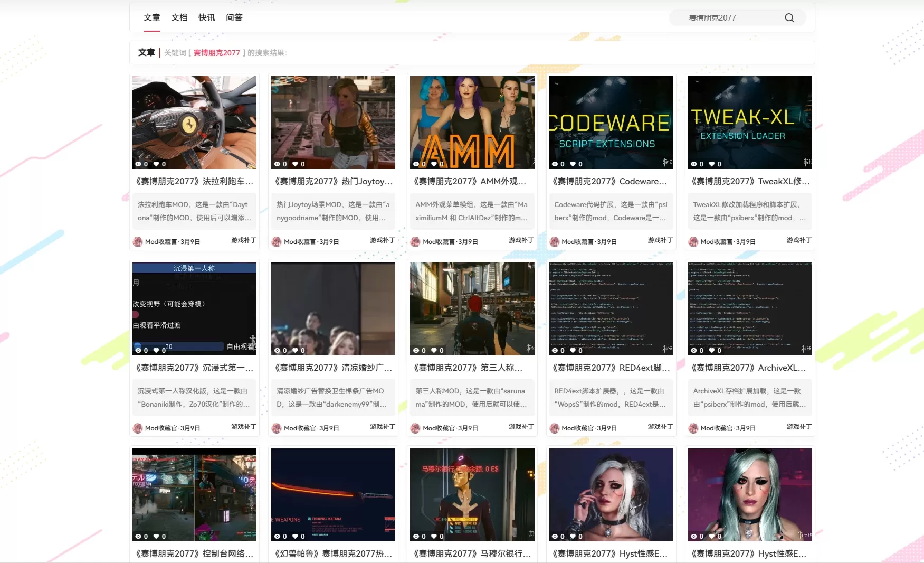
Task: Click the author avatar under AMM article
Action: point(415,242)
